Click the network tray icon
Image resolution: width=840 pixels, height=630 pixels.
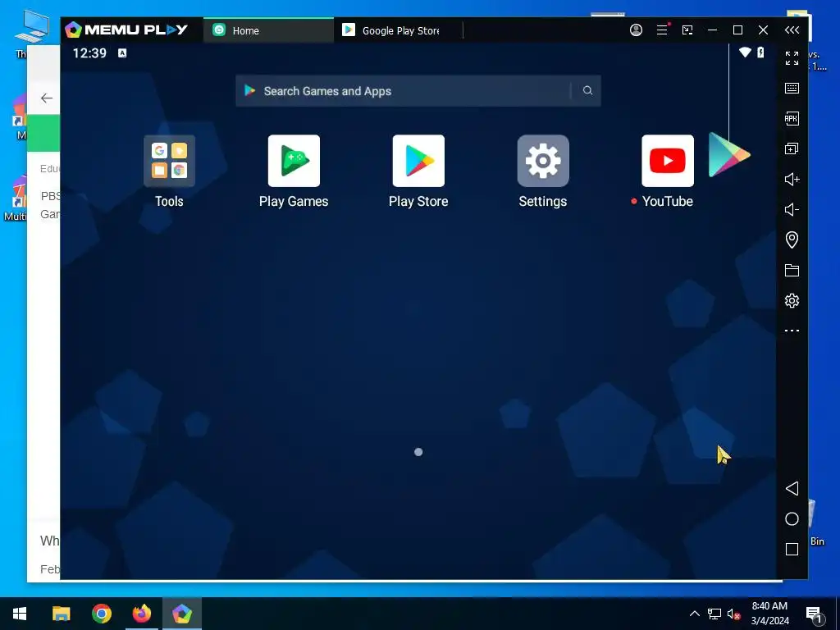pyautogui.click(x=714, y=614)
